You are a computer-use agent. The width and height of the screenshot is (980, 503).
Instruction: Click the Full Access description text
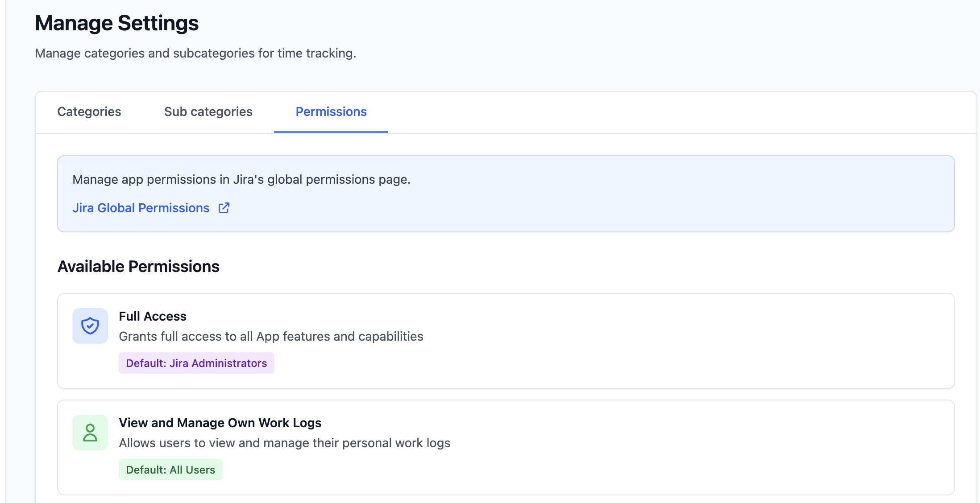[x=270, y=336]
